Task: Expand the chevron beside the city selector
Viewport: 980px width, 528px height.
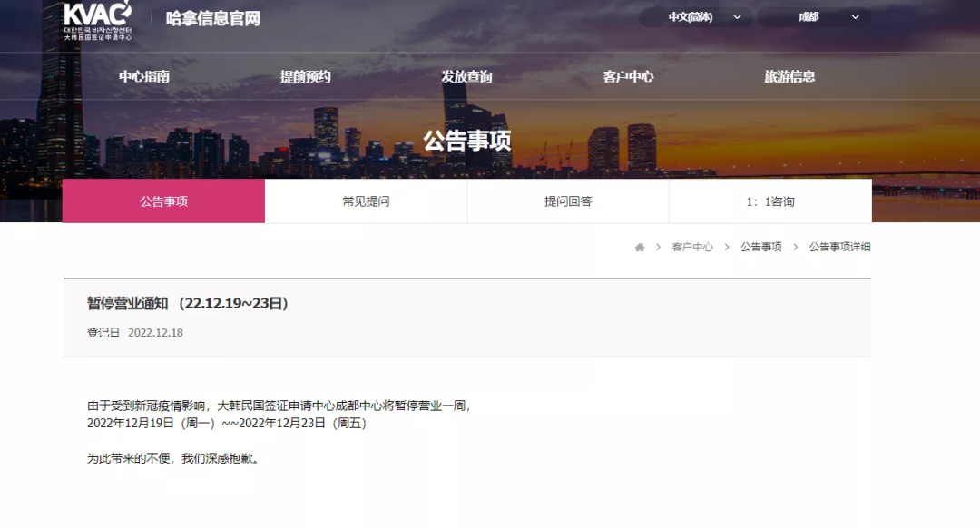Action: [854, 16]
